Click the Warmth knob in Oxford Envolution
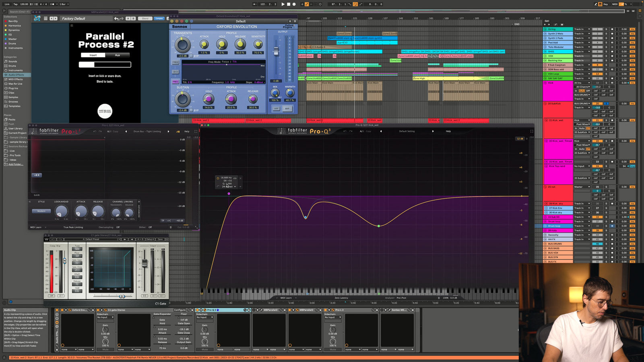 (x=289, y=93)
